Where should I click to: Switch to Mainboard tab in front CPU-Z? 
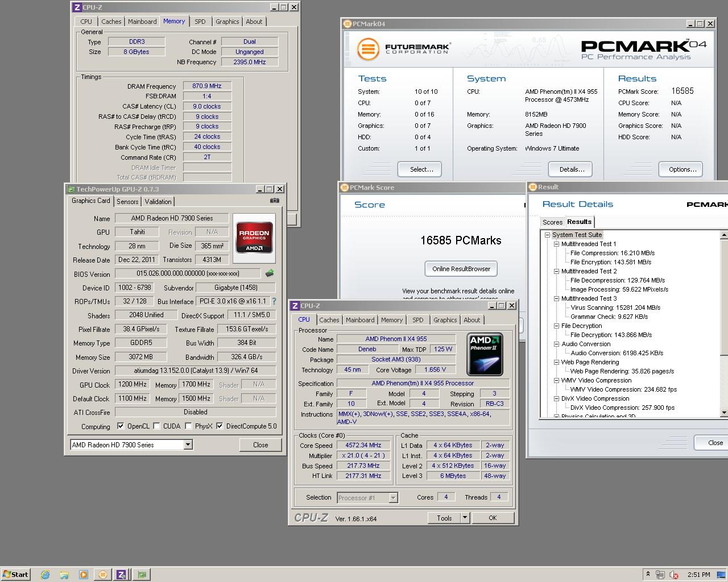click(360, 320)
